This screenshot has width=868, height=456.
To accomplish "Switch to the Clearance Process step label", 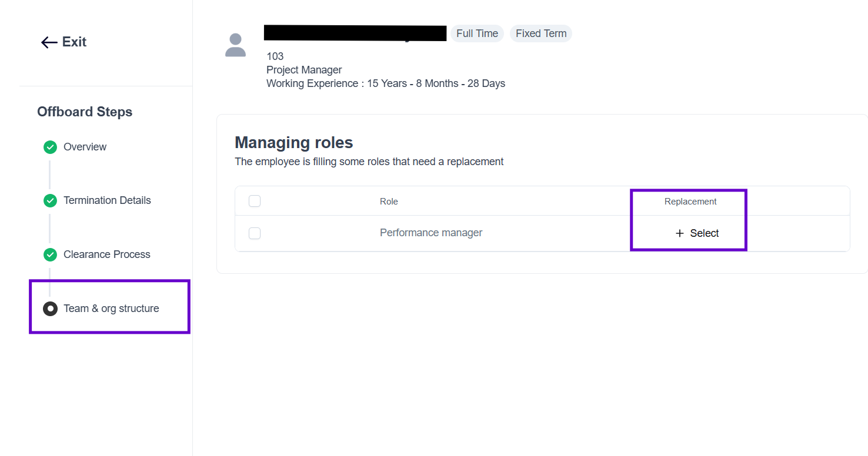I will 107,254.
